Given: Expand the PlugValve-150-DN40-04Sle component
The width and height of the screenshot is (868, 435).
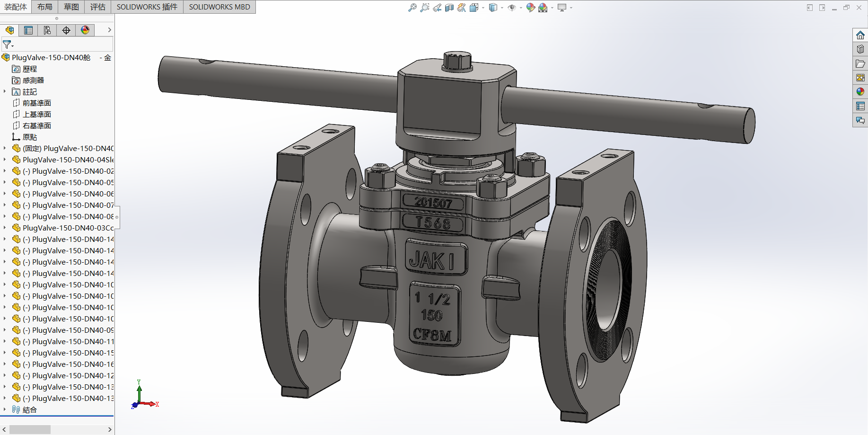Looking at the screenshot, I should (x=5, y=160).
